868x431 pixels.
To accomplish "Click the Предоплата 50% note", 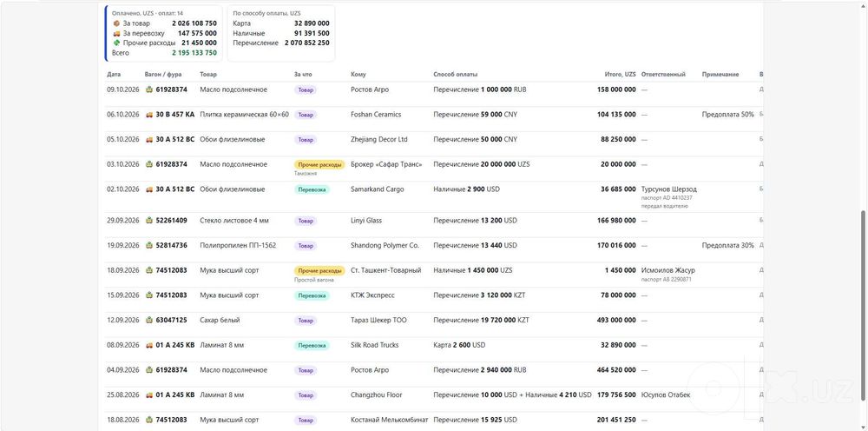I will (x=728, y=115).
